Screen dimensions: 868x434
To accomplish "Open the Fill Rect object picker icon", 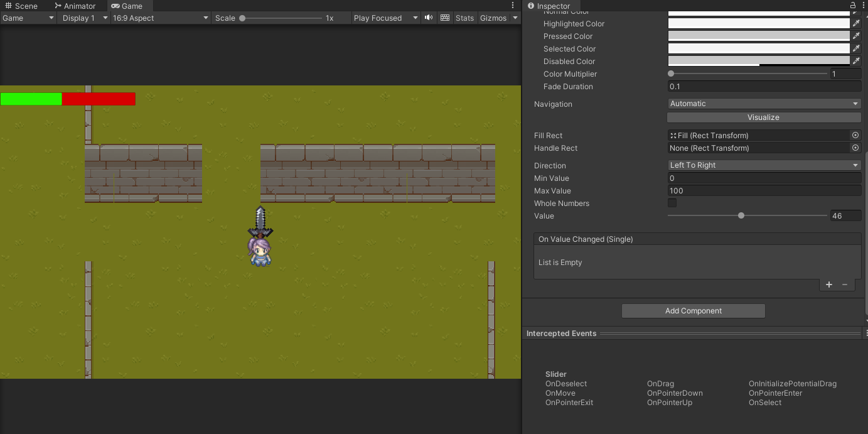I will [855, 135].
